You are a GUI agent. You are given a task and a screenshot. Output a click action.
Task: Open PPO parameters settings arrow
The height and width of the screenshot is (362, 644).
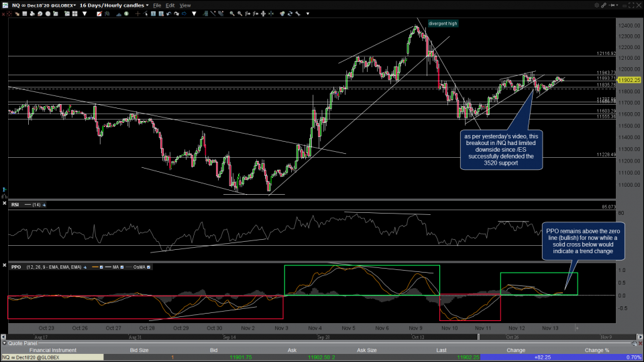click(x=85, y=267)
